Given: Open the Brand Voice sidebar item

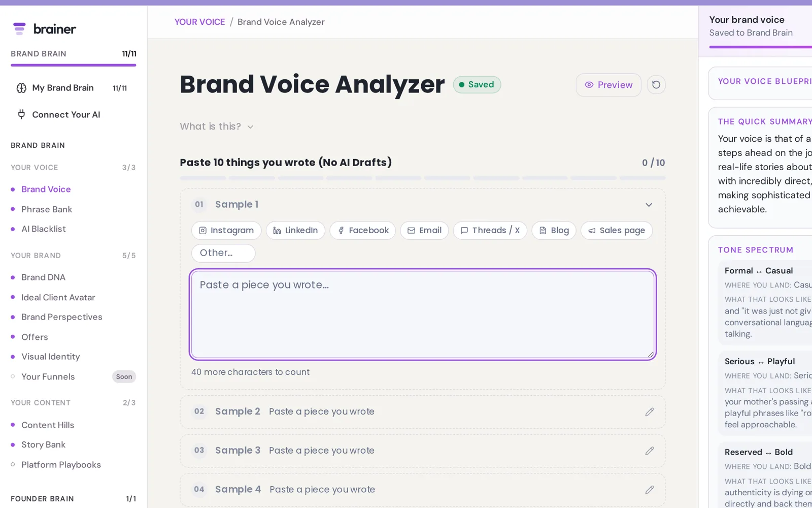Looking at the screenshot, I should pyautogui.click(x=46, y=189).
